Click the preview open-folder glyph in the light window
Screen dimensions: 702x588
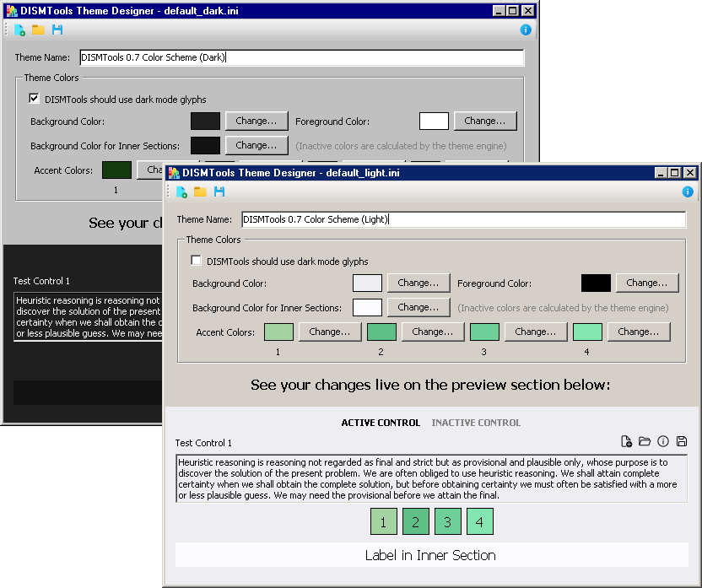point(645,442)
